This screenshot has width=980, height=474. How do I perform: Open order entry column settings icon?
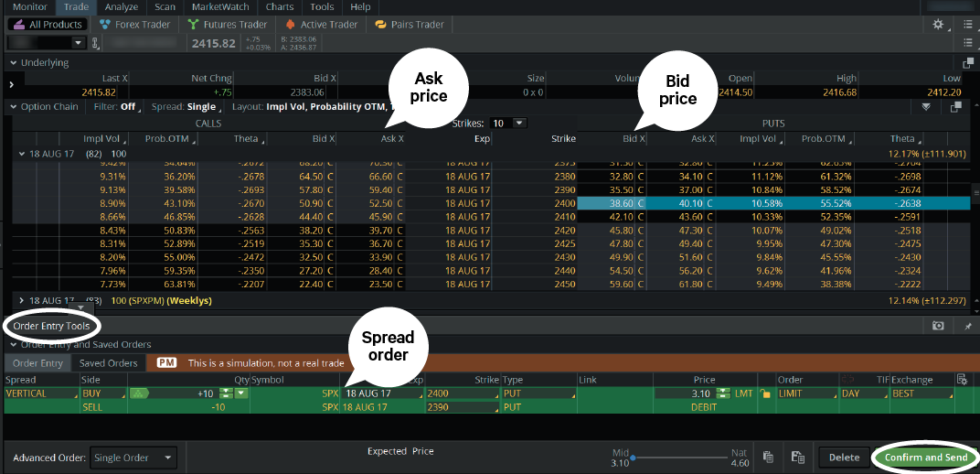tap(963, 380)
